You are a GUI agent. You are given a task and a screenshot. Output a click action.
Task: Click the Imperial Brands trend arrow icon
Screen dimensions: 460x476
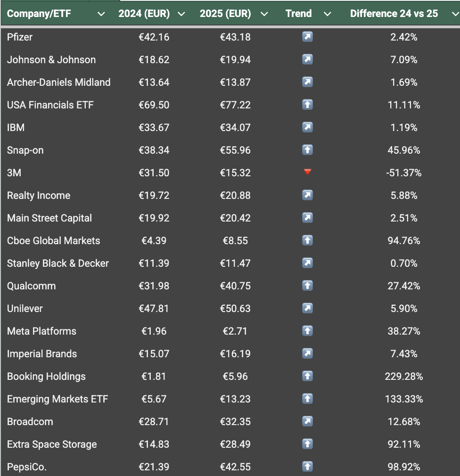click(307, 353)
